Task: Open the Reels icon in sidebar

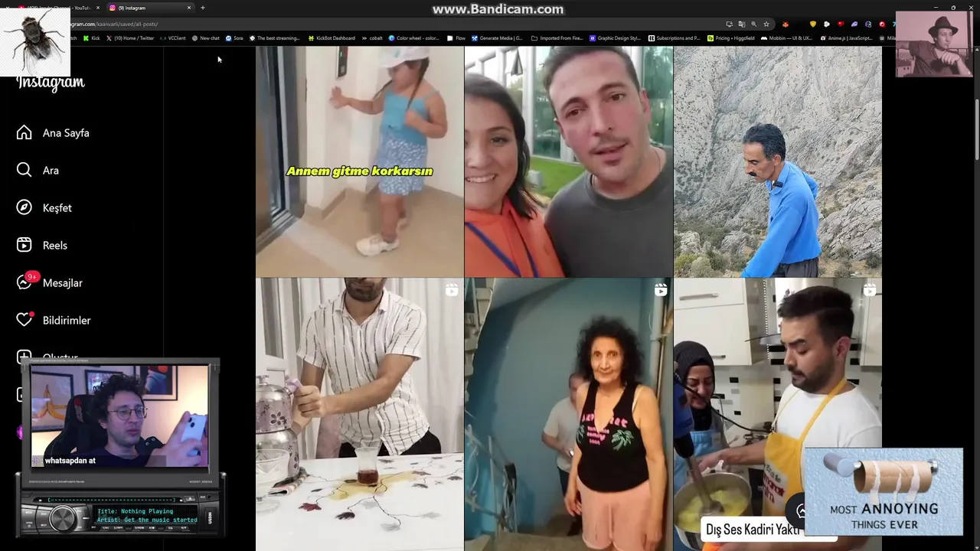Action: [x=24, y=245]
